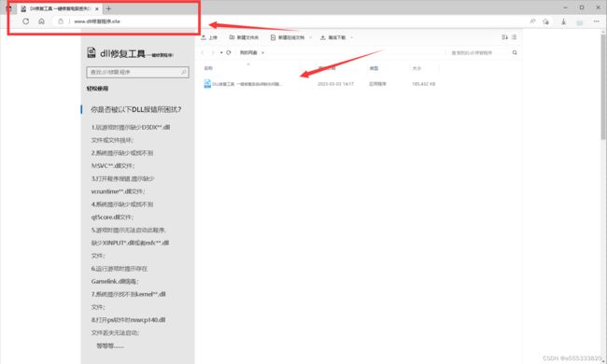Click the file panel back arrow
This screenshot has width=607, height=364.
[x=203, y=52]
